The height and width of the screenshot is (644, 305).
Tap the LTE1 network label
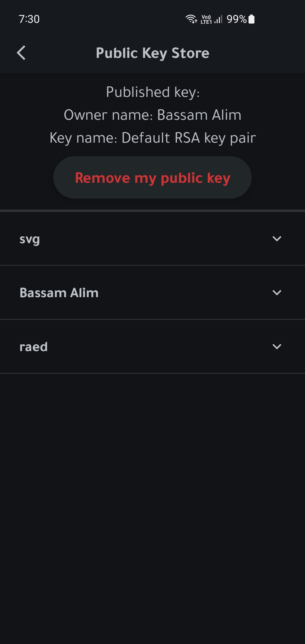(x=206, y=22)
